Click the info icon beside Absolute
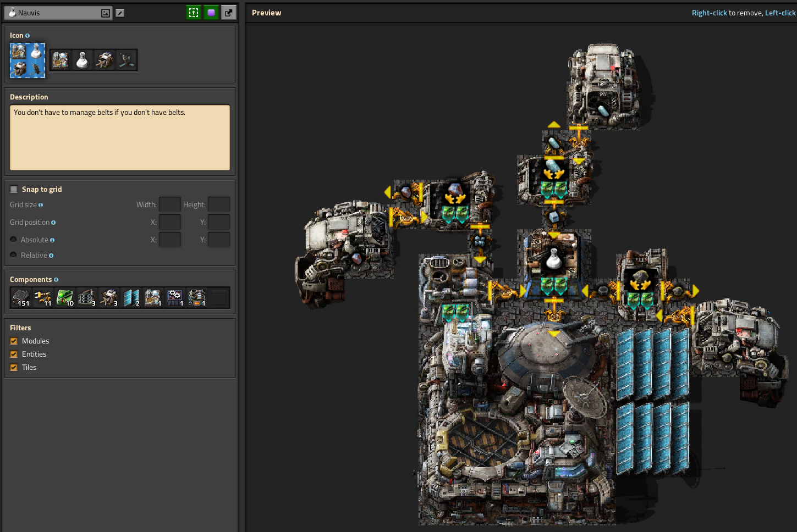The height and width of the screenshot is (532, 797). point(52,240)
